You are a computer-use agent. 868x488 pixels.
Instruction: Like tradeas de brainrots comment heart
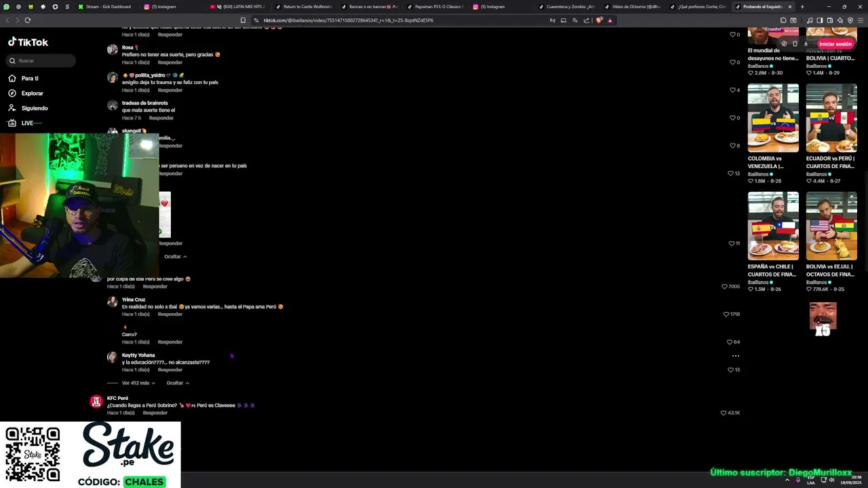tap(732, 117)
